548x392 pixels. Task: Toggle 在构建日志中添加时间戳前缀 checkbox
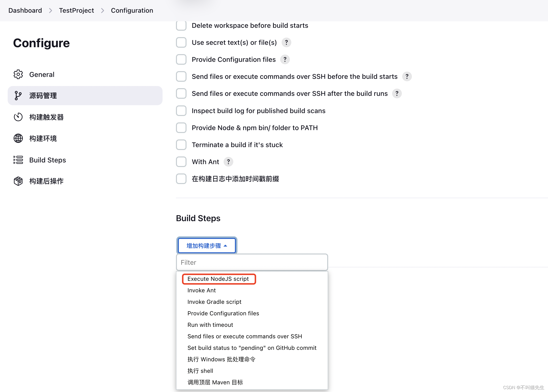[181, 179]
